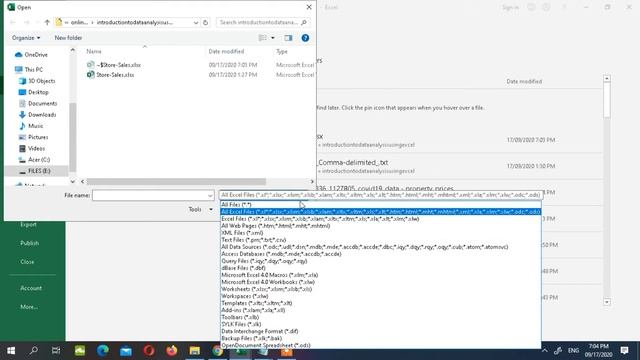This screenshot has width=640, height=360.
Task: Open Pictures folder in sidebar
Action: pos(34,137)
